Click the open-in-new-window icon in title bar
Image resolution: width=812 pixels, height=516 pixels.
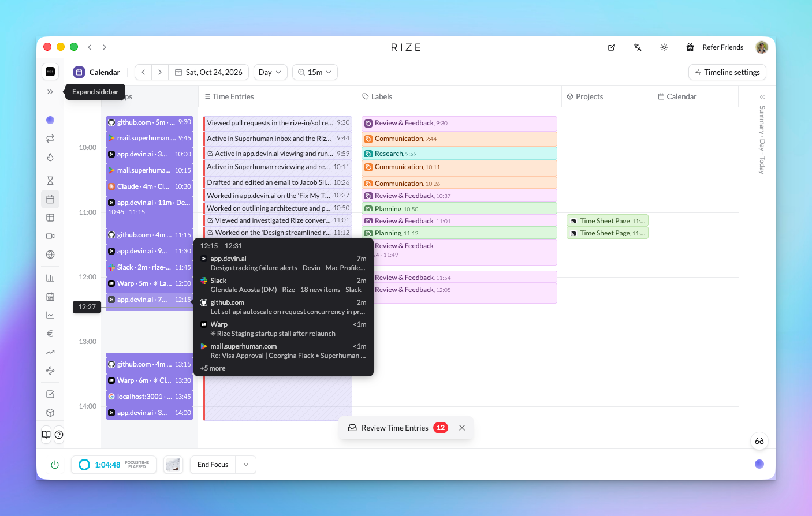tap(612, 47)
